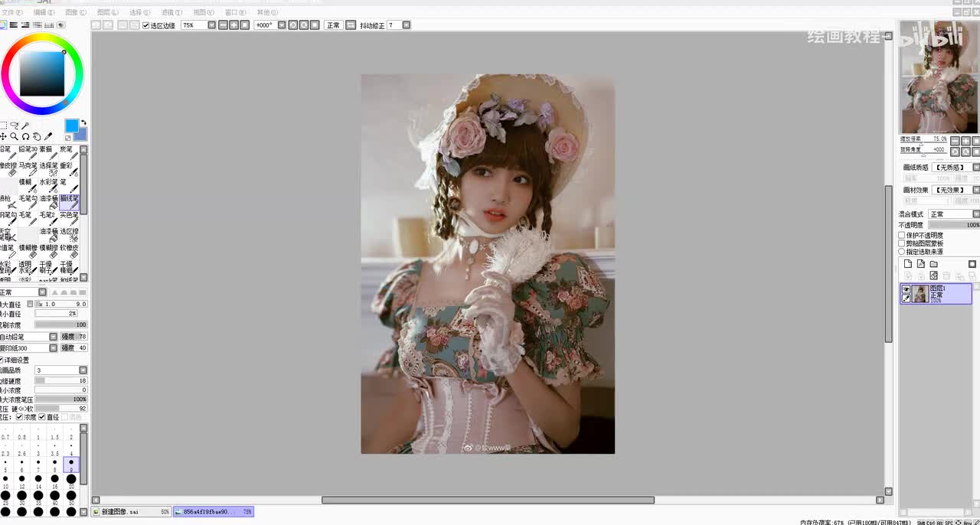Choose the 描线笔 line-art brush

[70, 202]
